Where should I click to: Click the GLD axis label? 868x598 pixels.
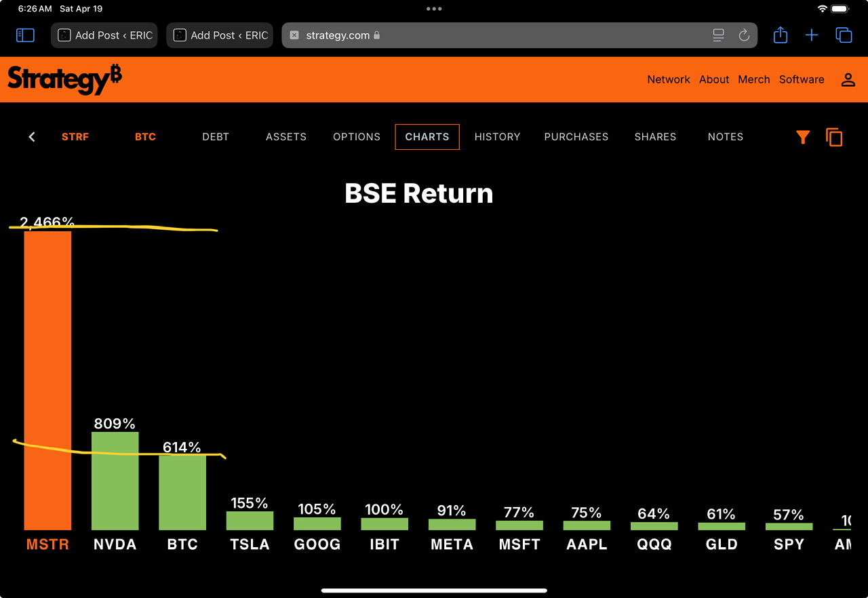coord(722,544)
